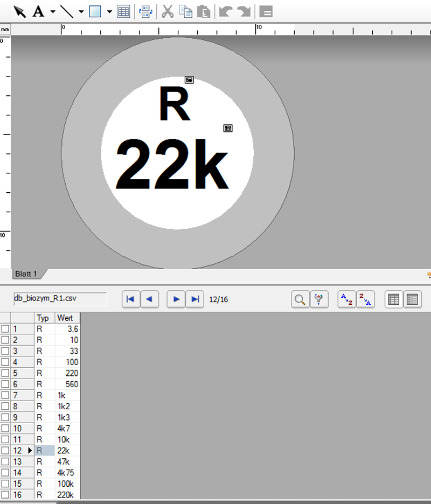Click the Wert cell showing 560

[67, 384]
